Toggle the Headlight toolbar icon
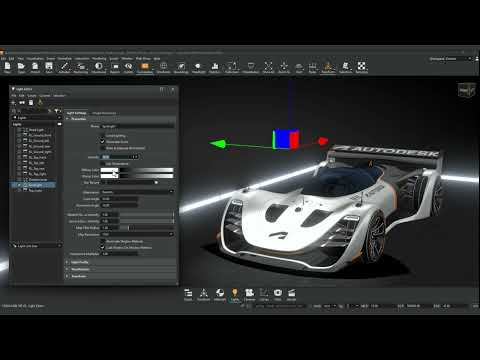Viewport: 480px width, 360px height. (198, 67)
